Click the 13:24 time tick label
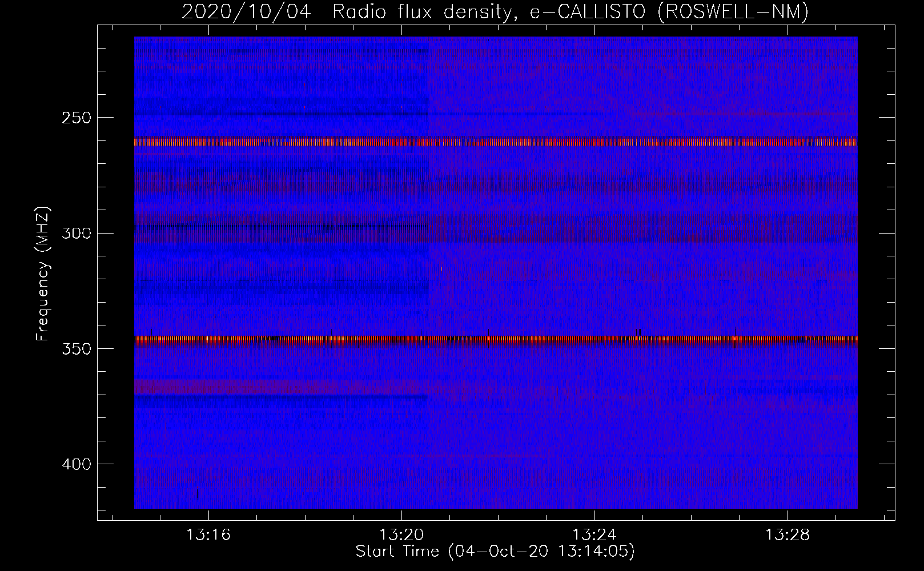Screen dimensions: 924x571 click(x=594, y=535)
